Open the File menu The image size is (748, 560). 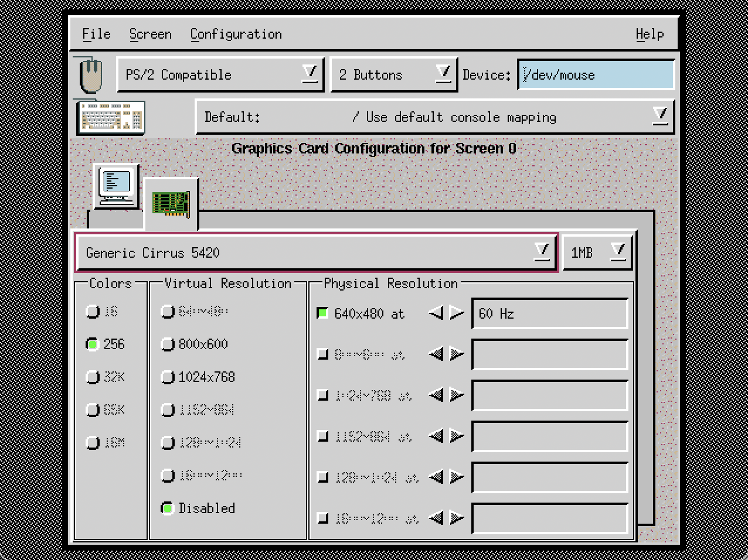(96, 34)
